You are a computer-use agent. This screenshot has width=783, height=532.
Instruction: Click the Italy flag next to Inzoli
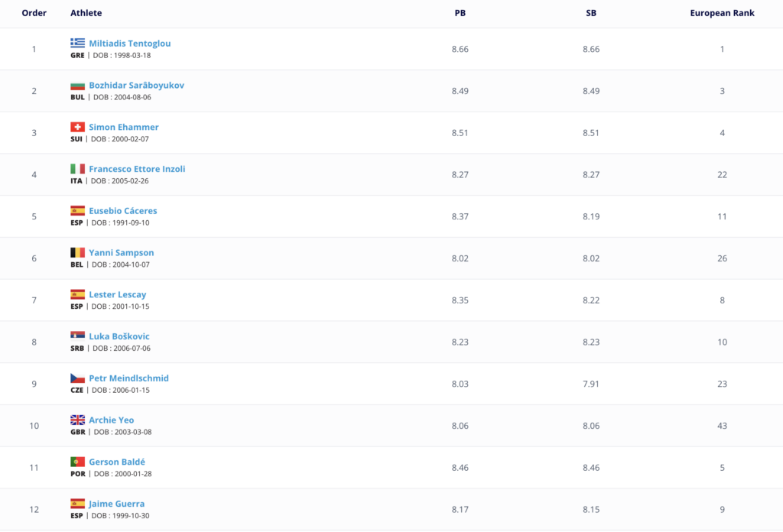coord(77,169)
